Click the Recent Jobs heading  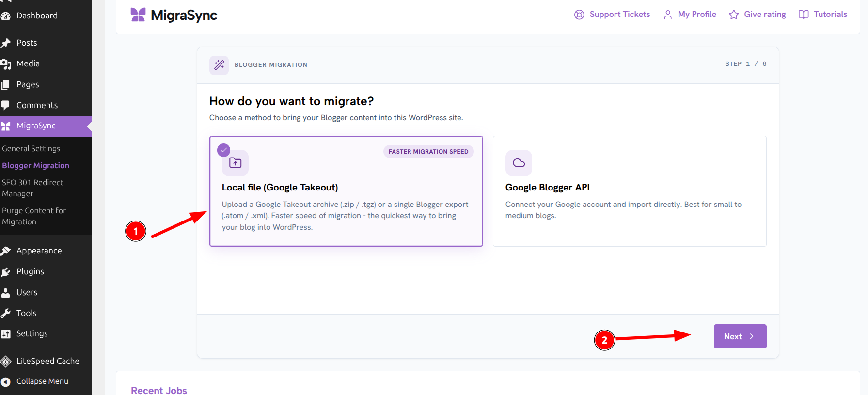(x=159, y=390)
